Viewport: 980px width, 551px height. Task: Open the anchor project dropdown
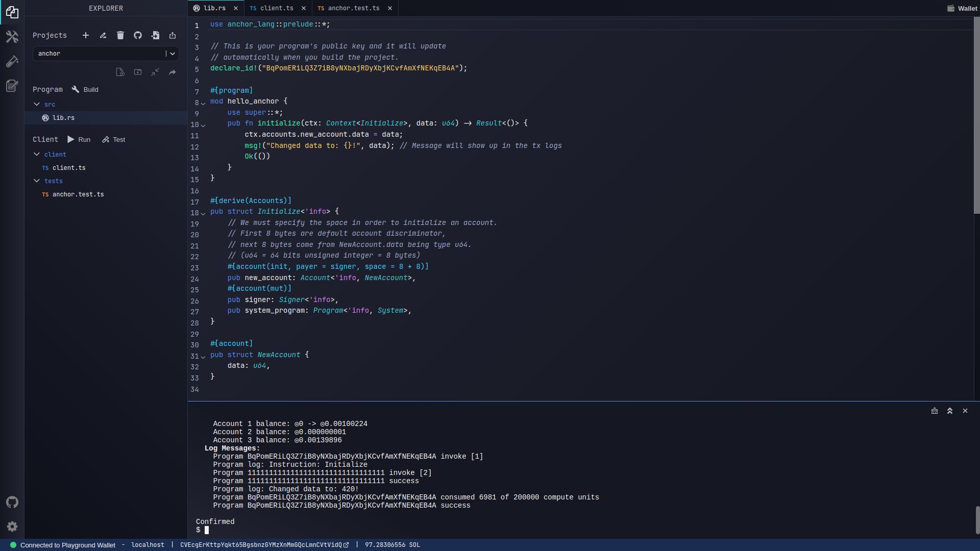coord(172,54)
